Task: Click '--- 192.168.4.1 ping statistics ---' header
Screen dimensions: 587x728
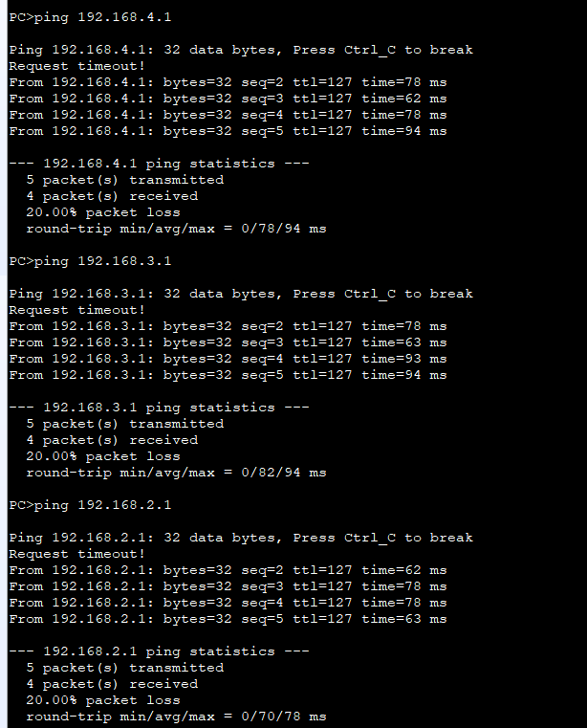Action: (x=159, y=164)
